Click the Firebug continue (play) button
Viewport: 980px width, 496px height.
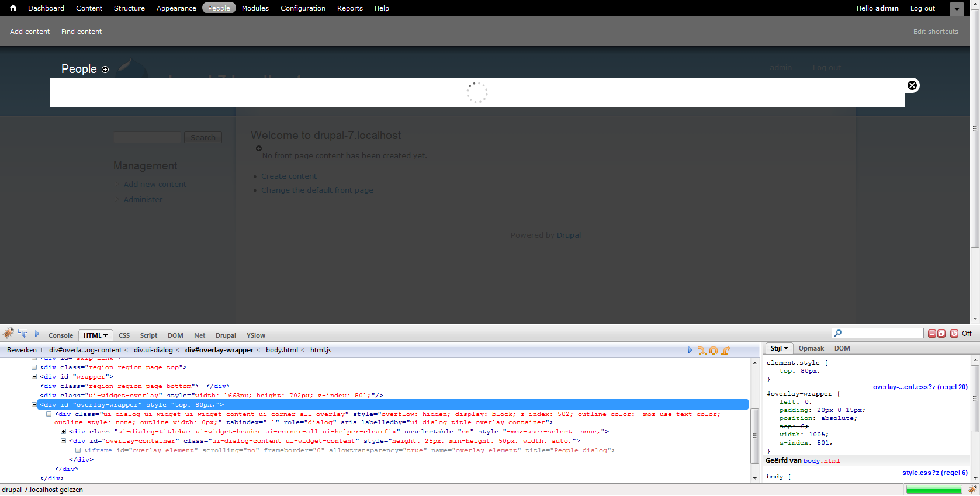pos(690,351)
